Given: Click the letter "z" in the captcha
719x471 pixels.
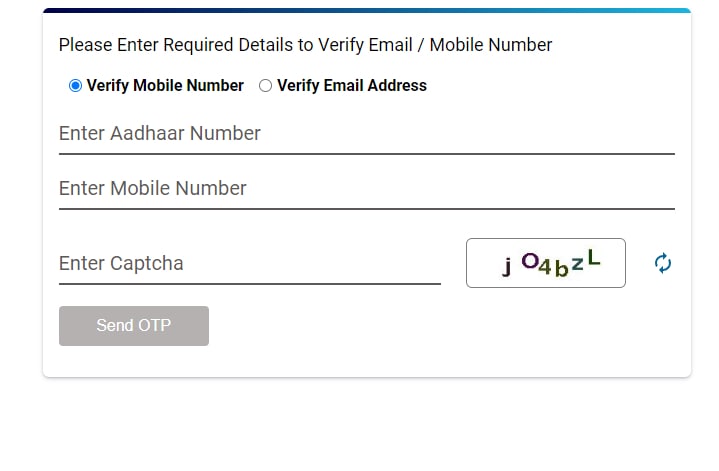Looking at the screenshot, I should (x=577, y=263).
